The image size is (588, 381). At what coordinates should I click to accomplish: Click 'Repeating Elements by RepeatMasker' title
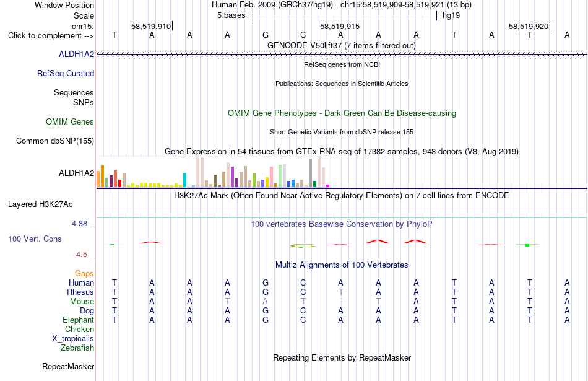click(342, 357)
